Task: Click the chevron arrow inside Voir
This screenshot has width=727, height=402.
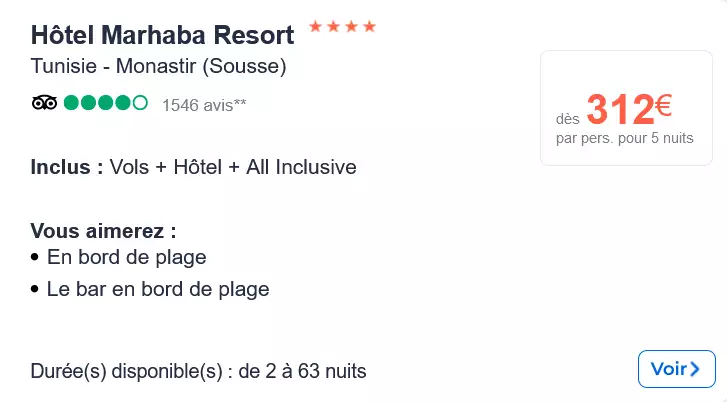Action: [695, 370]
